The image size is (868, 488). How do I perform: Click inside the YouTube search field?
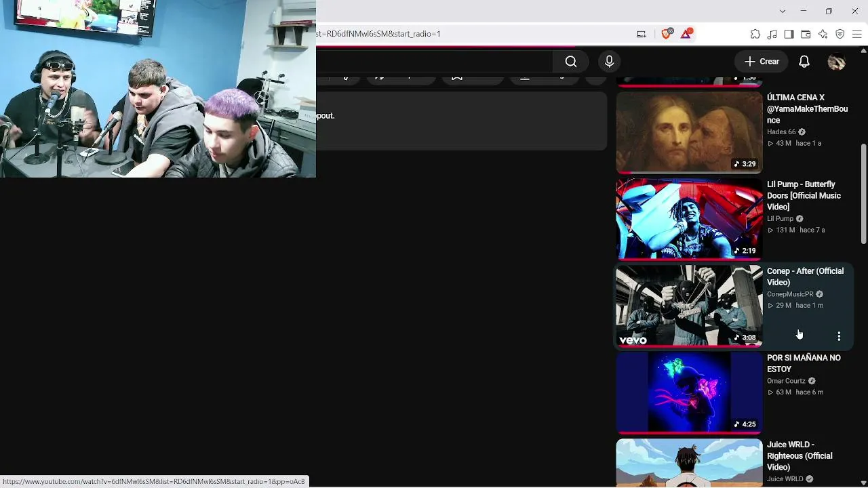[435, 62]
